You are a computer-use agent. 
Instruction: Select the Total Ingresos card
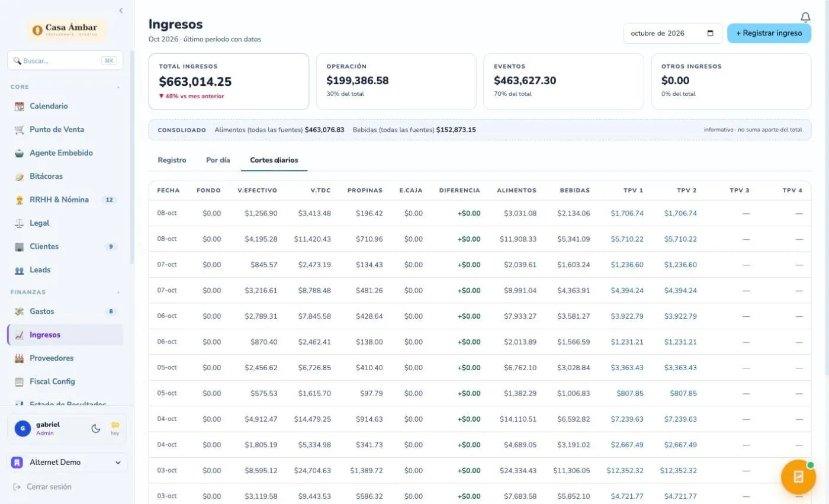(x=229, y=82)
